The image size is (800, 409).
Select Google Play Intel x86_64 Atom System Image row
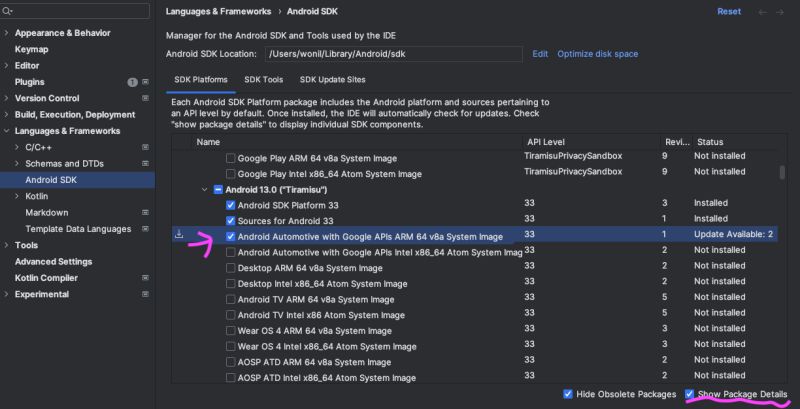coord(474,174)
